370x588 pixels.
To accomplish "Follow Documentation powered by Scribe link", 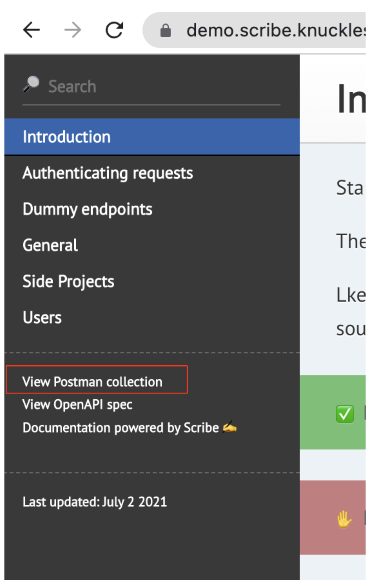I will point(121,428).
